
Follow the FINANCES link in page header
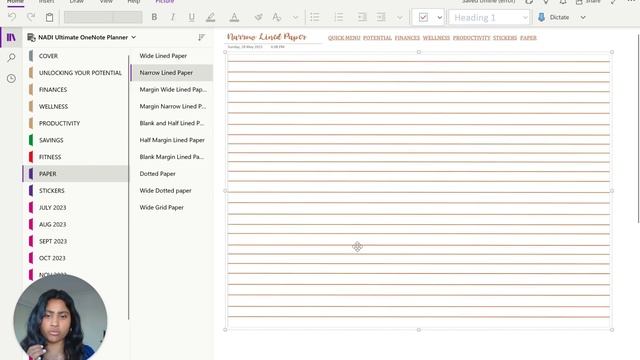[407, 38]
